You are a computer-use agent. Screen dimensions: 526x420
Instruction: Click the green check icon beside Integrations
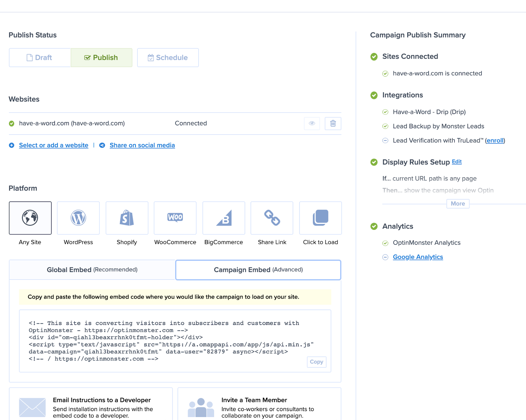(374, 95)
